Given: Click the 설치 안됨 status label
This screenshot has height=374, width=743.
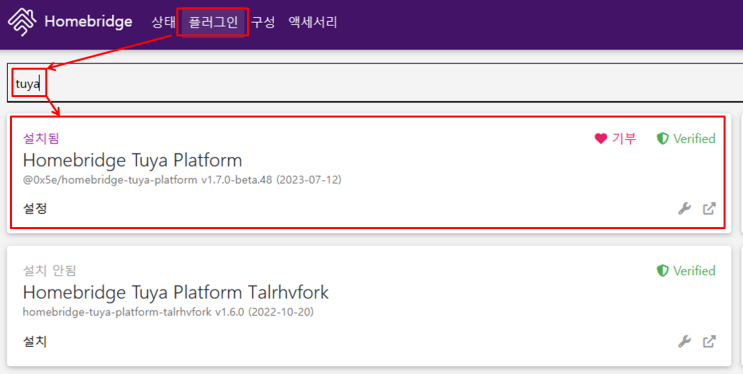Looking at the screenshot, I should point(50,271).
